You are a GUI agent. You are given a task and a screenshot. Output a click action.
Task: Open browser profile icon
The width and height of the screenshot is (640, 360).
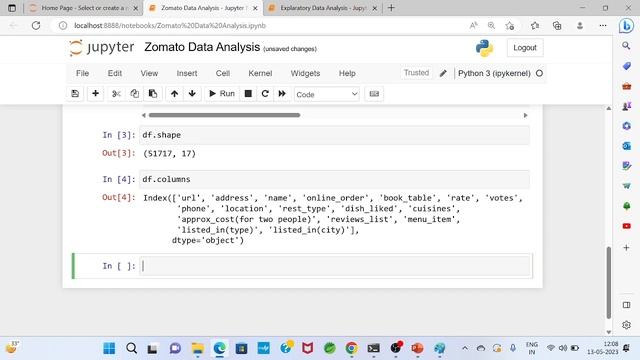580,26
